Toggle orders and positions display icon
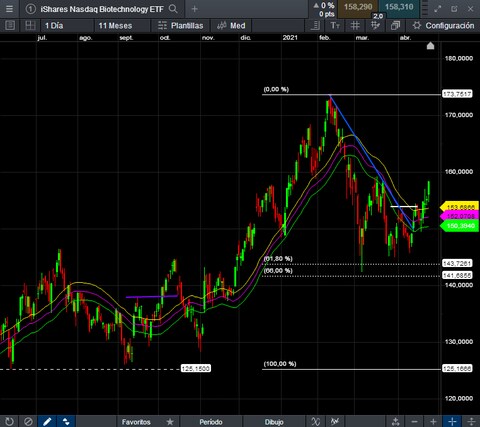 [x=376, y=26]
